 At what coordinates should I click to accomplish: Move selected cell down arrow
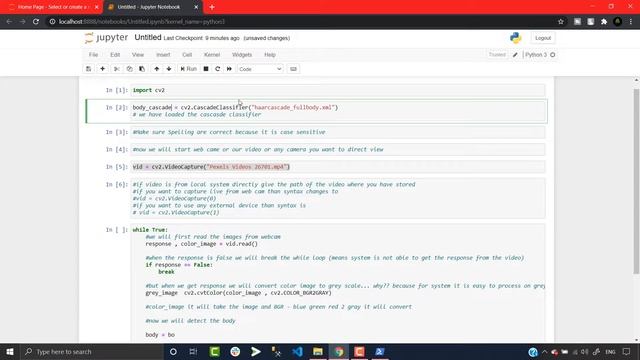pos(169,69)
